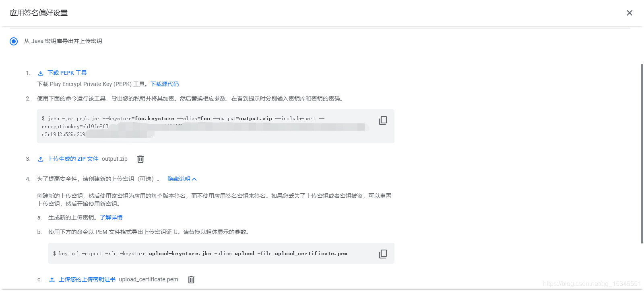Click the keytool command text box
The width and height of the screenshot is (644, 291).
click(x=221, y=253)
